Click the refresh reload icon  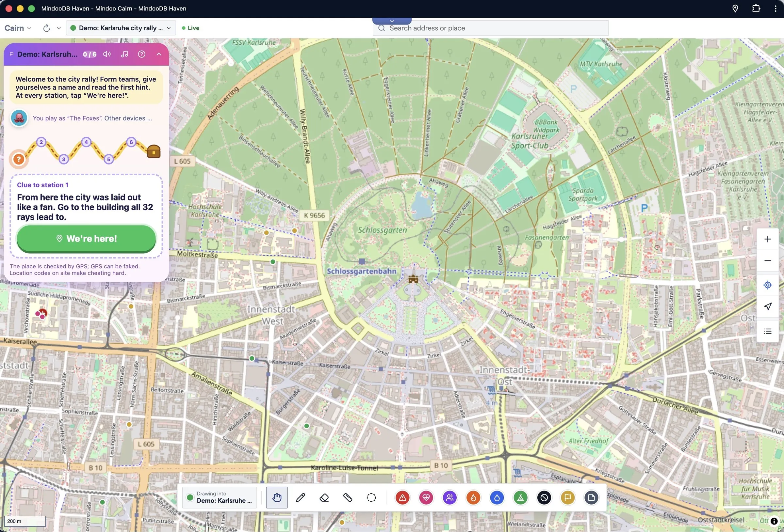[47, 28]
